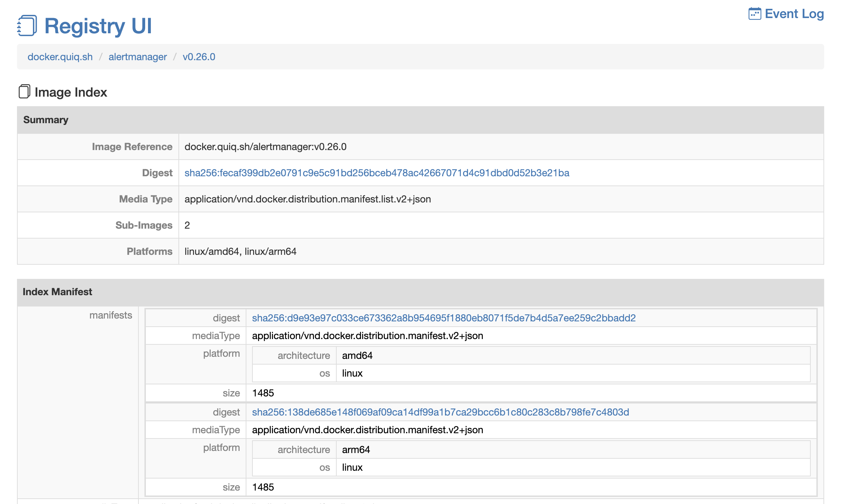Image resolution: width=844 pixels, height=504 pixels.
Task: Click the arm64 architecture value
Action: click(x=356, y=449)
